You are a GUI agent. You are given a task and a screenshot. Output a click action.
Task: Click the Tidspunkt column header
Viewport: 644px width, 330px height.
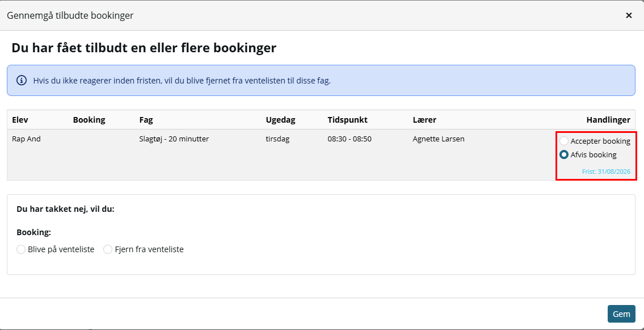[x=347, y=120]
